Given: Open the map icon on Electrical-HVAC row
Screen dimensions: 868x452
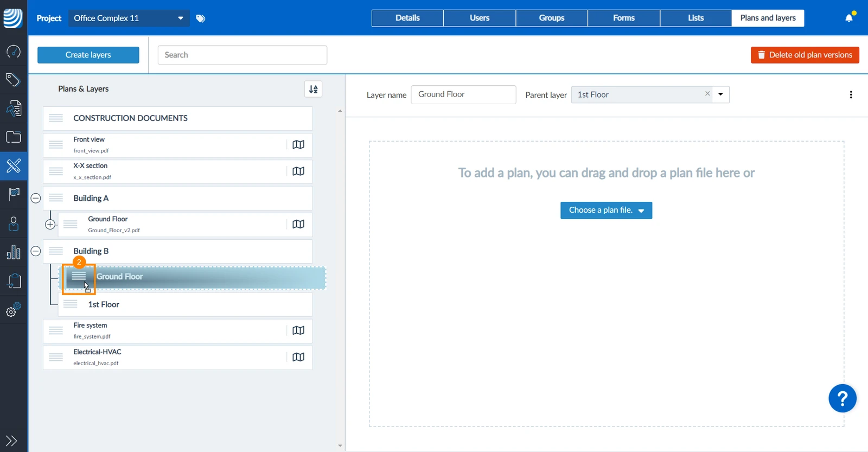Looking at the screenshot, I should tap(298, 358).
